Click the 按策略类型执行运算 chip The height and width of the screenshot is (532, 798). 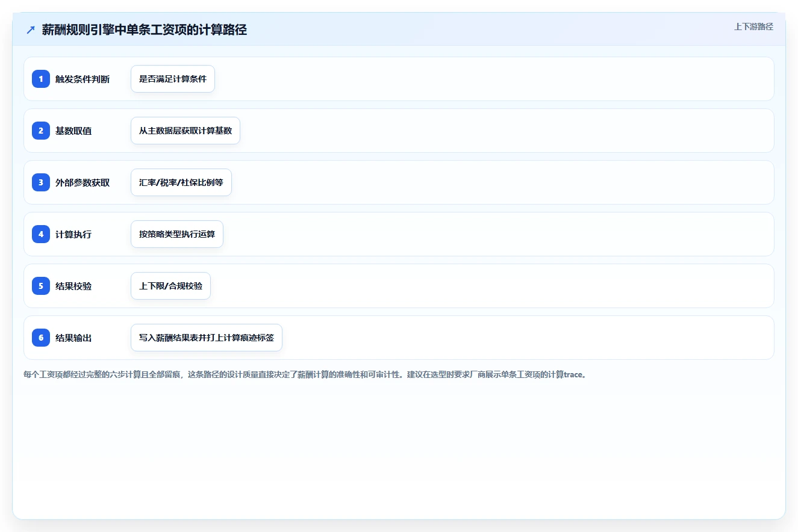tap(177, 234)
